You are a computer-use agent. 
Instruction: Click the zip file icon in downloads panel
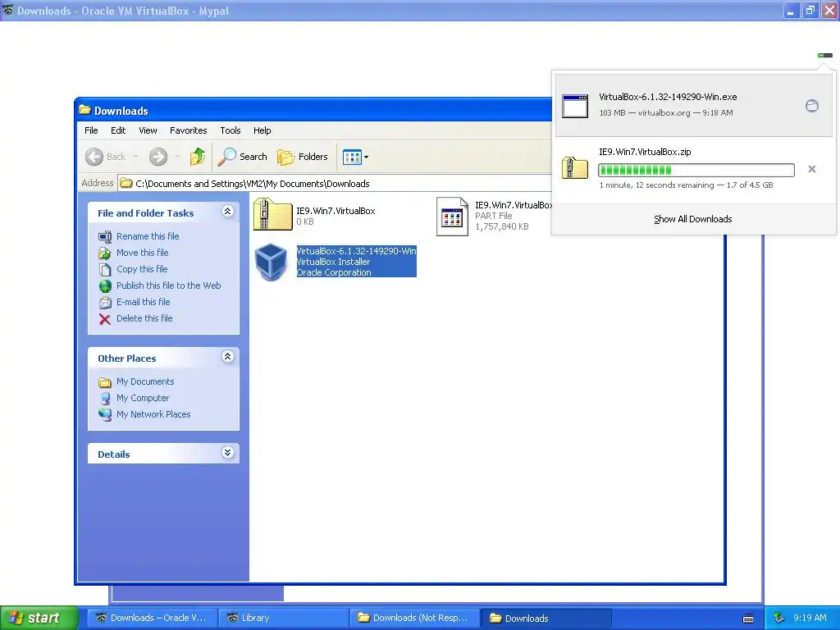(x=575, y=168)
